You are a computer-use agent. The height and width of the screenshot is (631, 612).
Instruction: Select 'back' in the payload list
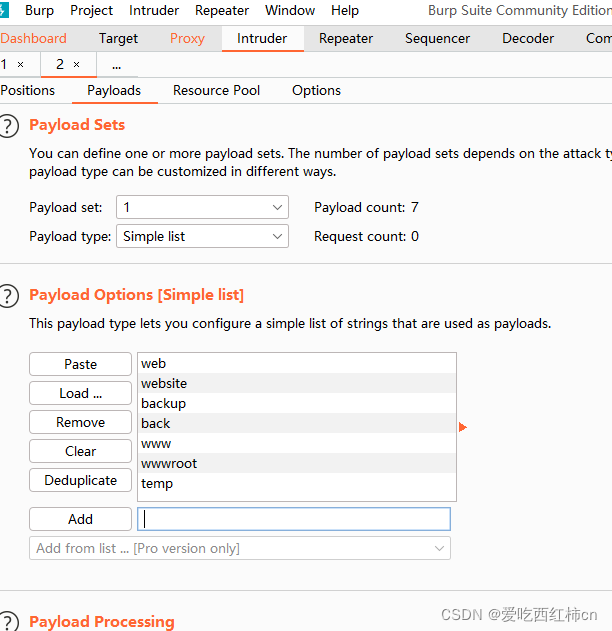[297, 423]
